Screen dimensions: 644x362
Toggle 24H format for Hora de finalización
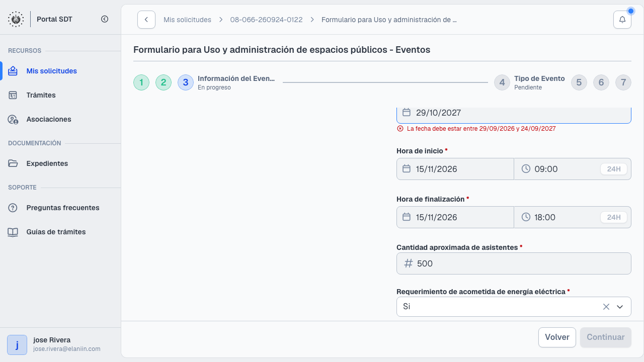(614, 217)
